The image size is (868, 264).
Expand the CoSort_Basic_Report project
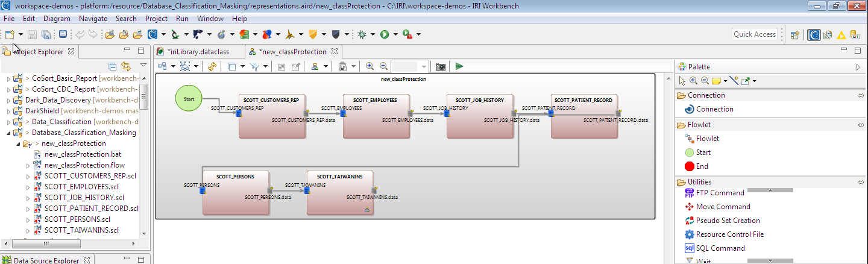(x=8, y=78)
